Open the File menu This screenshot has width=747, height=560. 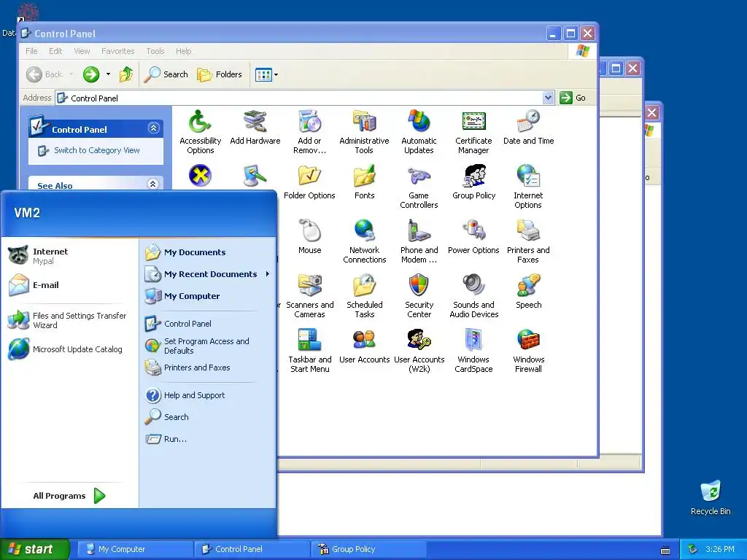click(31, 51)
